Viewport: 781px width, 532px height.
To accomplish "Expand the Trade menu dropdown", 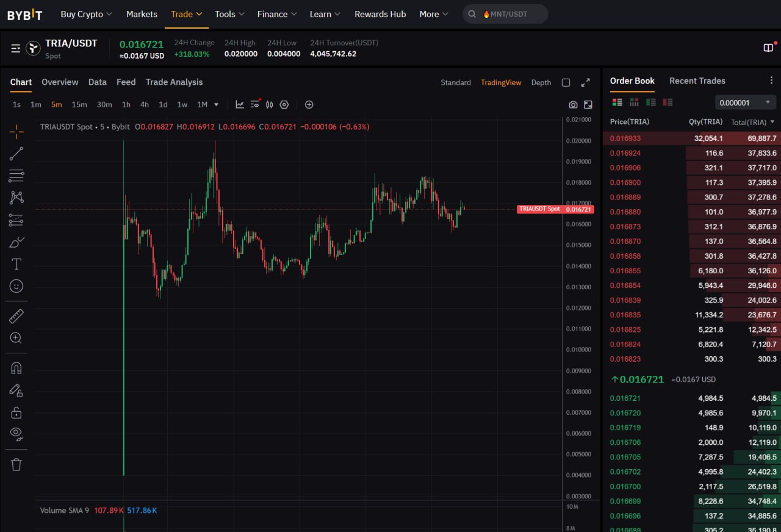I will tap(186, 14).
